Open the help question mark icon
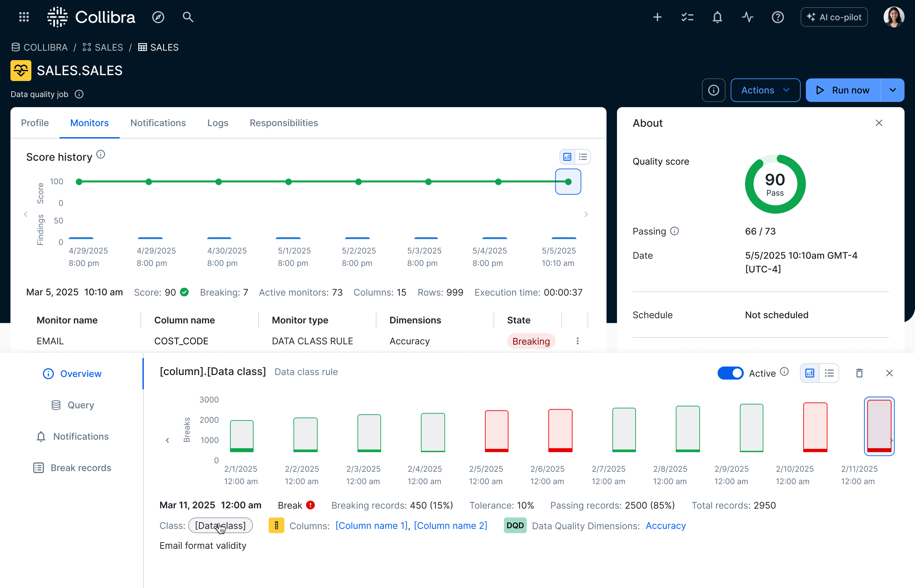Image resolution: width=915 pixels, height=588 pixels. coord(777,17)
